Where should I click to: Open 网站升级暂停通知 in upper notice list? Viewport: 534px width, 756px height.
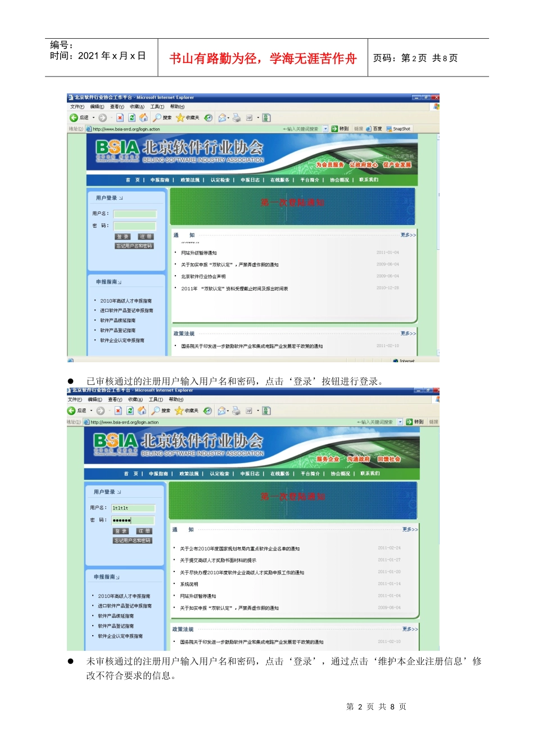coord(198,253)
